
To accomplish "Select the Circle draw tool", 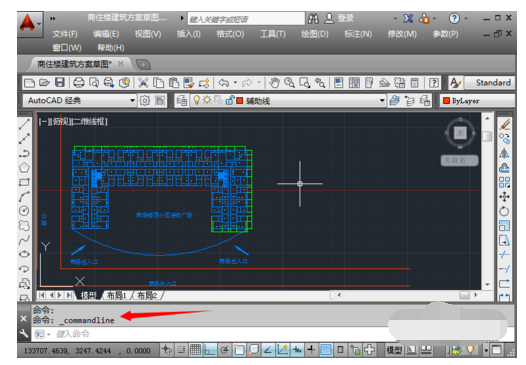I will coord(24,211).
